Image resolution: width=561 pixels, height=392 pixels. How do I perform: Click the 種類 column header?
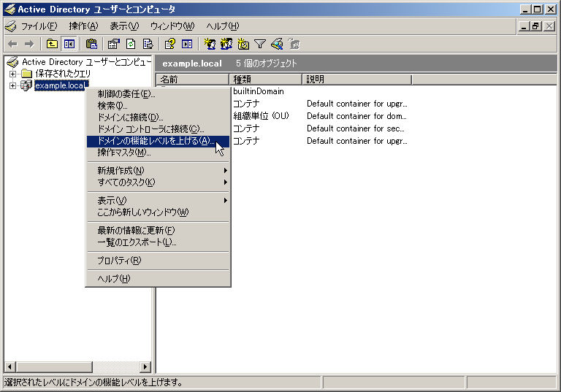(265, 79)
